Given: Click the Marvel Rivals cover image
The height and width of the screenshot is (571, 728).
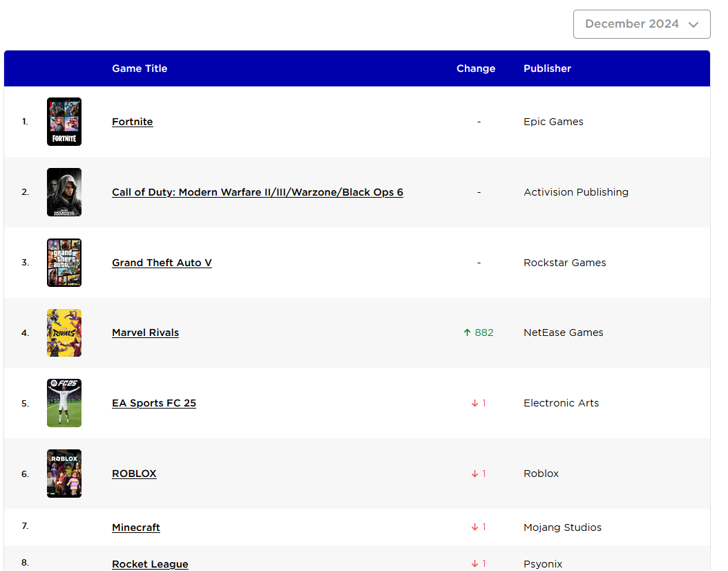Looking at the screenshot, I should 64,333.
